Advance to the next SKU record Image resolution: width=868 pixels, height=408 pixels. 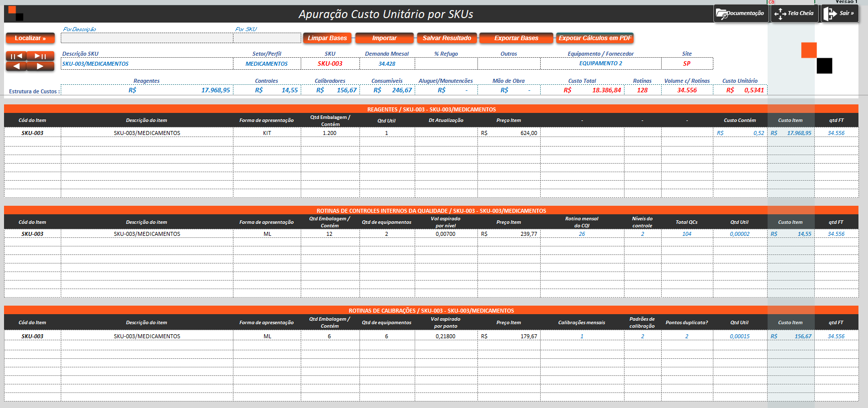point(41,66)
